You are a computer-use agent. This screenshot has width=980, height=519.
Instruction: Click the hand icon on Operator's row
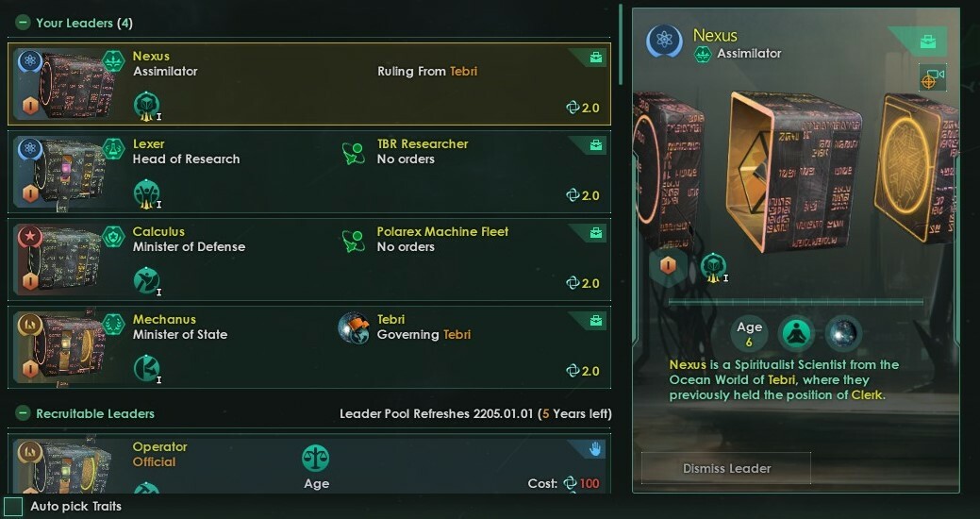(x=597, y=449)
